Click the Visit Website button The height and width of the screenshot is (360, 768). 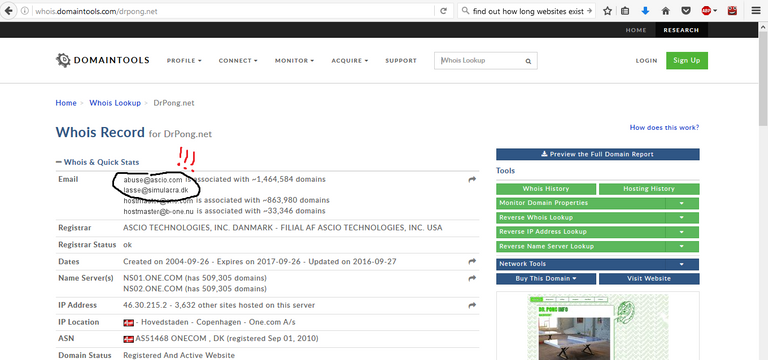coord(649,279)
